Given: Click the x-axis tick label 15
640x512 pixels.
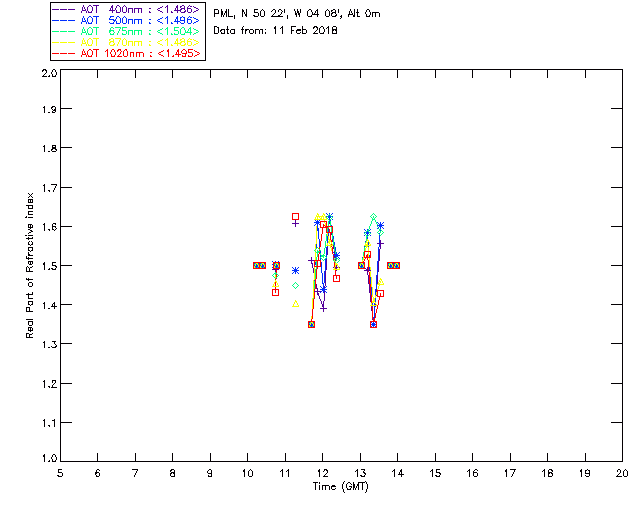Looking at the screenshot, I should click(x=435, y=473).
